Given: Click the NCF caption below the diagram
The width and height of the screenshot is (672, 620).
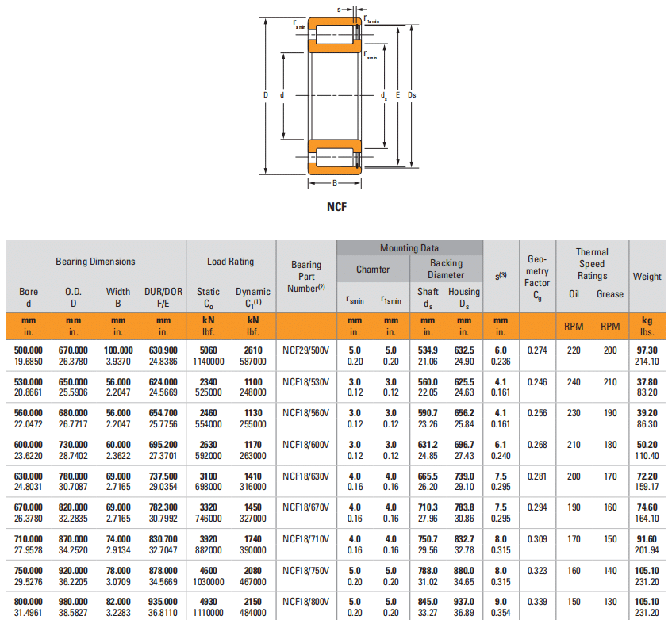Looking at the screenshot, I should [x=336, y=207].
